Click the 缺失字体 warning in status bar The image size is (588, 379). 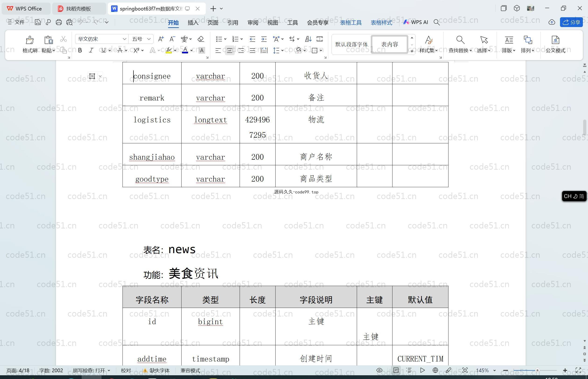(x=156, y=370)
